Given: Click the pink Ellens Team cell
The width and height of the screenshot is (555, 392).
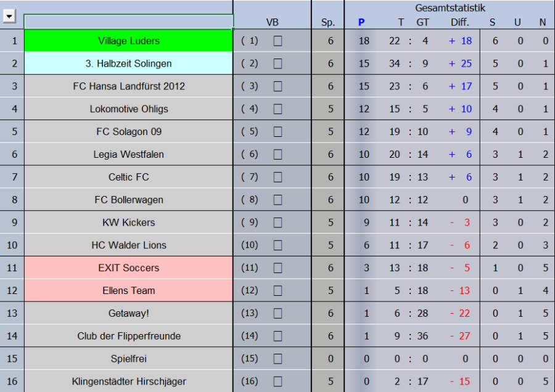Looking at the screenshot, I should point(128,290).
